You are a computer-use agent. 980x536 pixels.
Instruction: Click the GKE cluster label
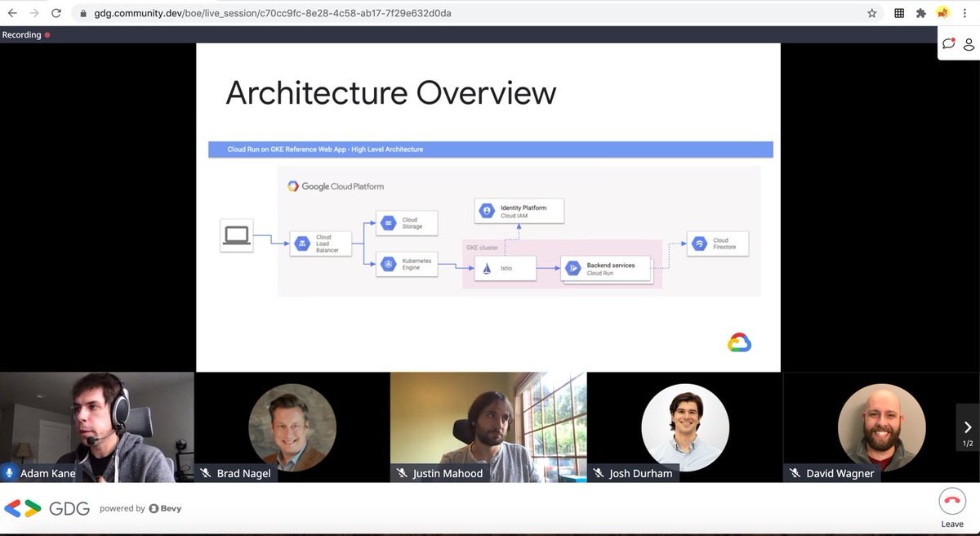click(481, 247)
